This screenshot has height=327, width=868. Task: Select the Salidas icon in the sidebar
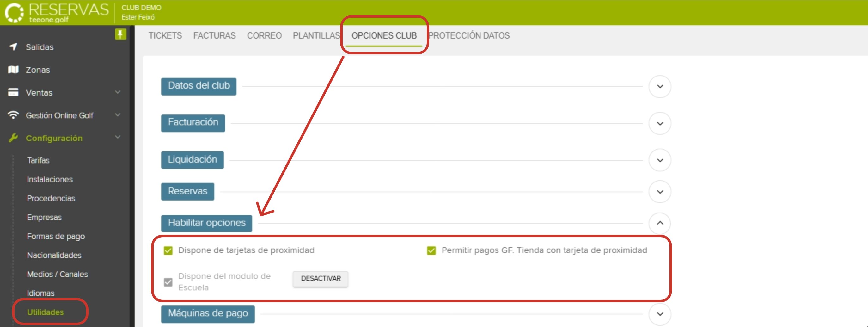13,47
